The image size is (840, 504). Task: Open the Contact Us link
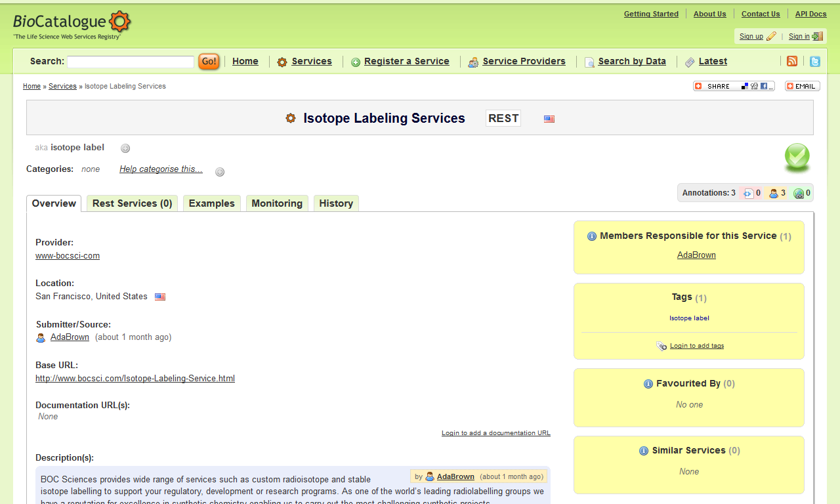click(x=761, y=14)
